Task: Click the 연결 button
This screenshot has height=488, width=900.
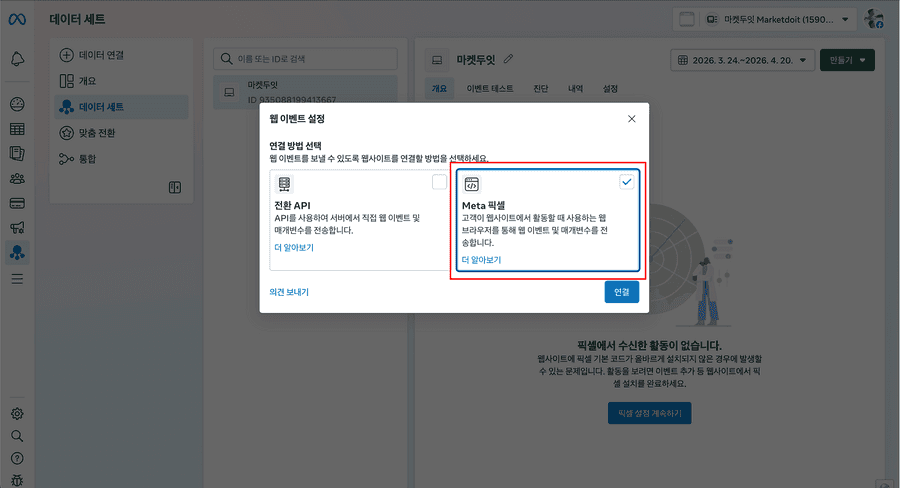Action: [622, 292]
